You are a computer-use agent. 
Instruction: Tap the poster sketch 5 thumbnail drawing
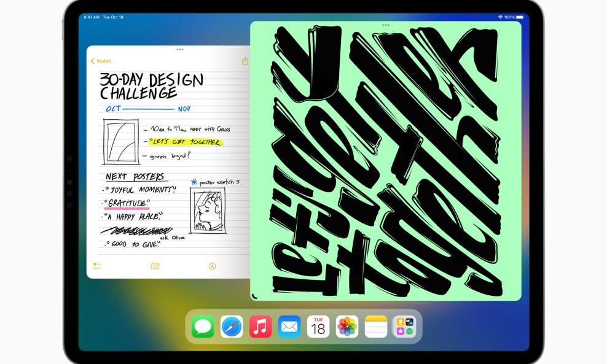[x=208, y=211]
